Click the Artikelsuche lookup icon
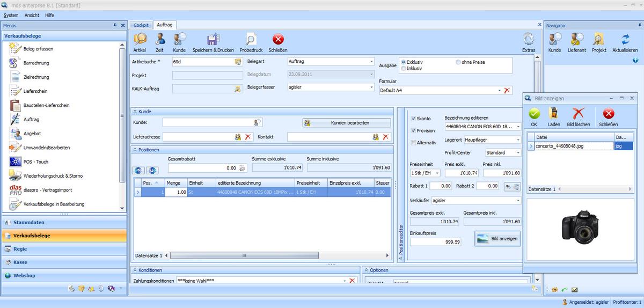This screenshot has width=644, height=308. (x=238, y=62)
